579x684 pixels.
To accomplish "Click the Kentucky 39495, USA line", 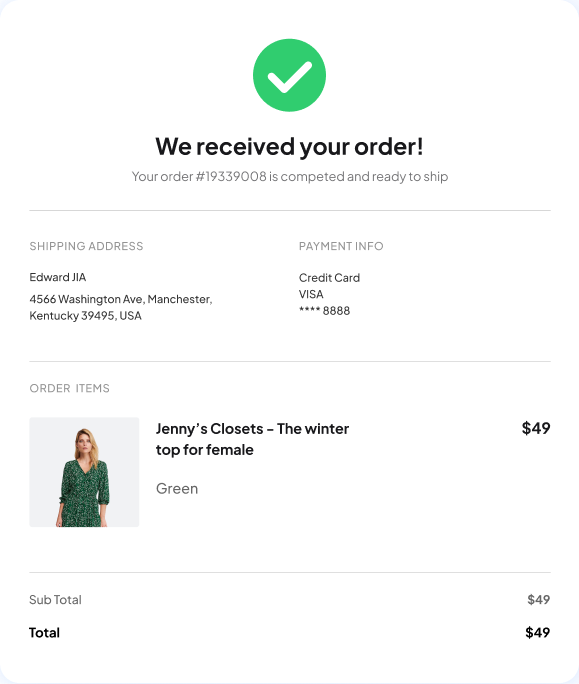I will coord(86,316).
